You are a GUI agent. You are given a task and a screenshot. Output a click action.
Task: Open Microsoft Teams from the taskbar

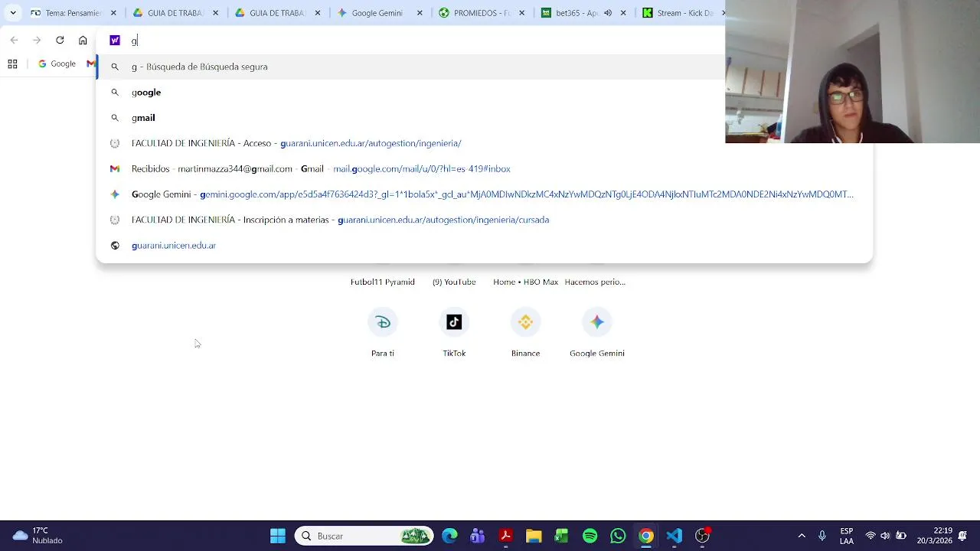478,536
